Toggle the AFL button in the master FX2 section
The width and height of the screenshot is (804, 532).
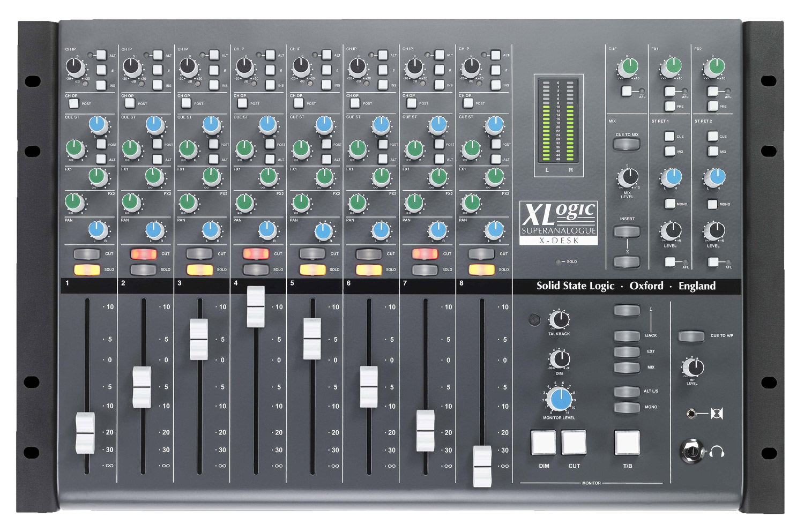click(x=713, y=92)
